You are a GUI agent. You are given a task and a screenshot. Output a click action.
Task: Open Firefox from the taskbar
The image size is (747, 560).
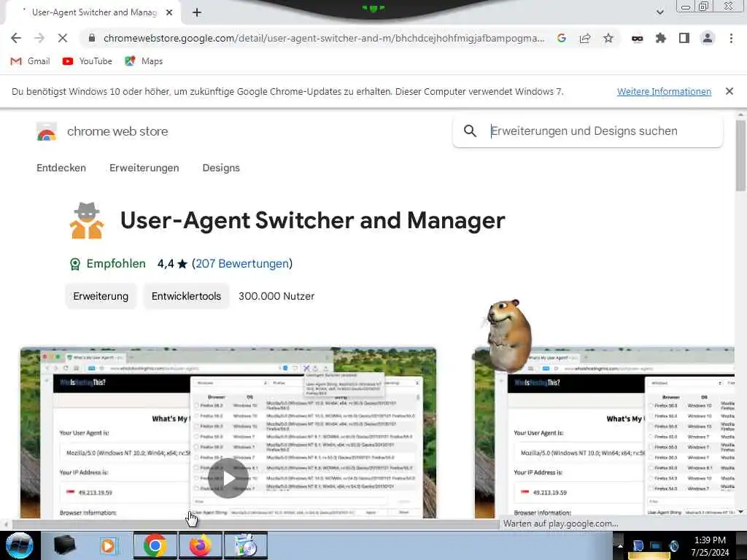click(201, 545)
